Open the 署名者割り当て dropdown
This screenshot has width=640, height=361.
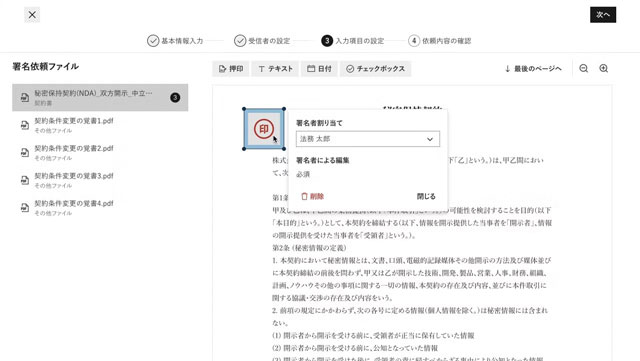pos(368,139)
